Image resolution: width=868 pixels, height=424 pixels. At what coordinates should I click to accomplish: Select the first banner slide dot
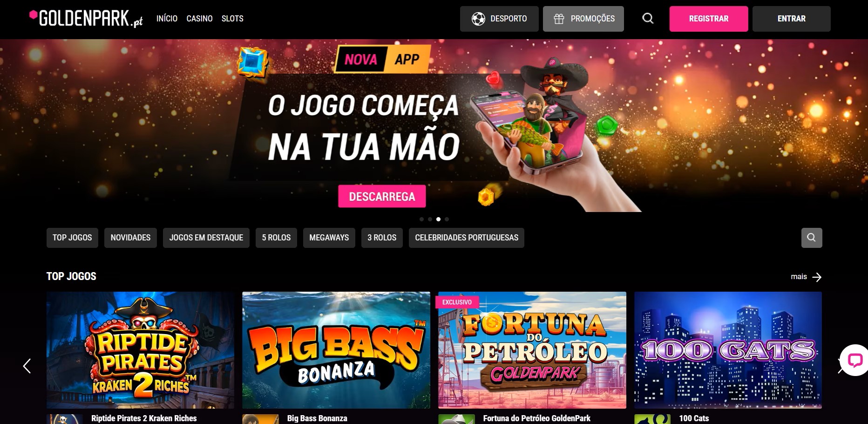point(421,219)
